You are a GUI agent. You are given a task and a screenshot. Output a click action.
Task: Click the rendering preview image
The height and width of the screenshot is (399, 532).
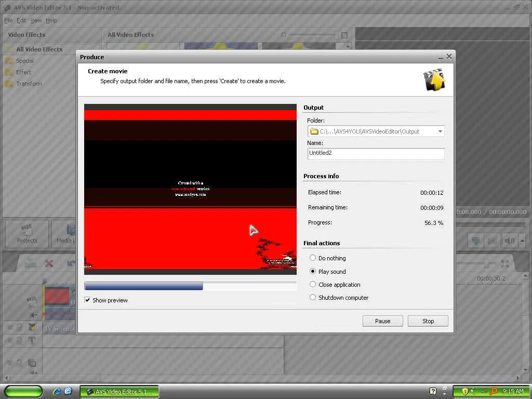190,189
